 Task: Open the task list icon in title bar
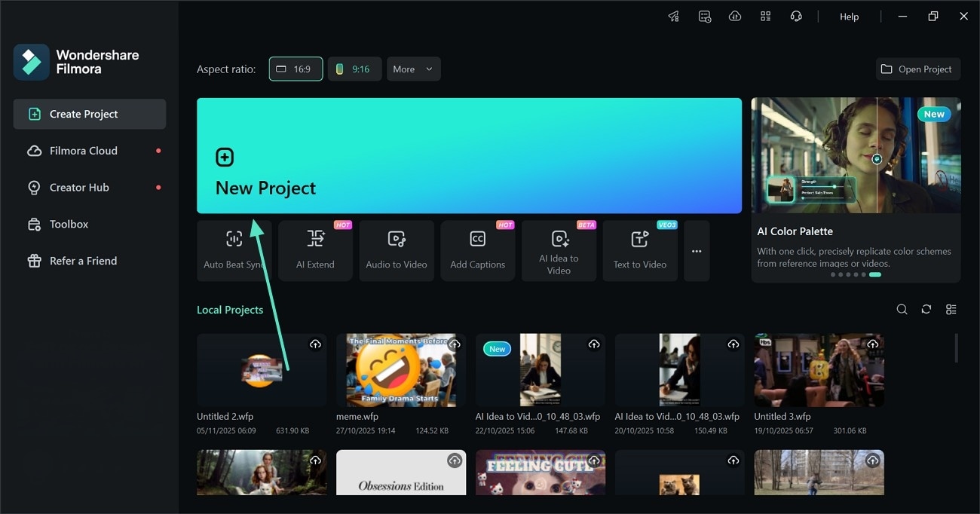[x=705, y=17]
